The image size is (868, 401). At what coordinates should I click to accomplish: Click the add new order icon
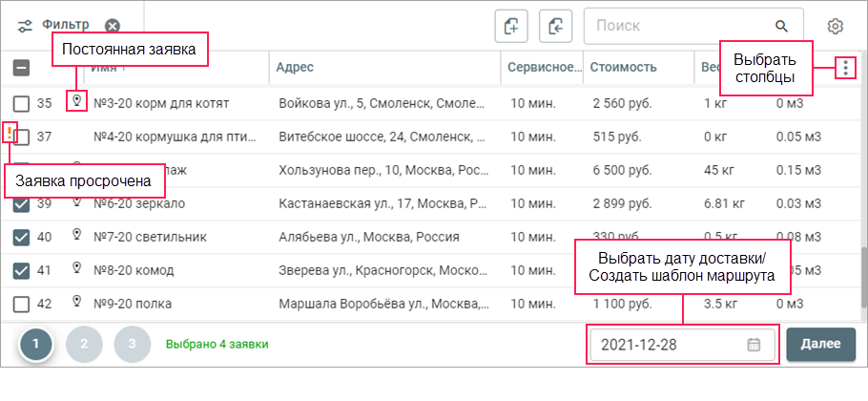tap(511, 26)
